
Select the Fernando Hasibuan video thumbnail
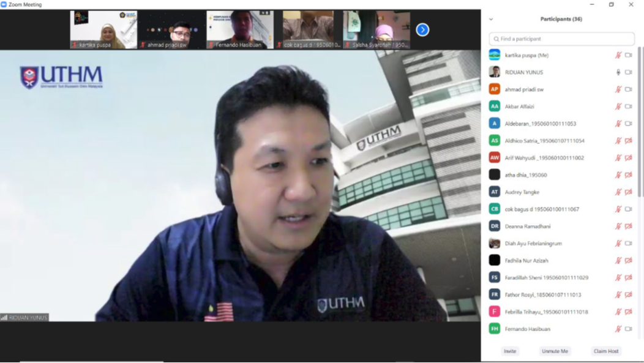coord(240,30)
